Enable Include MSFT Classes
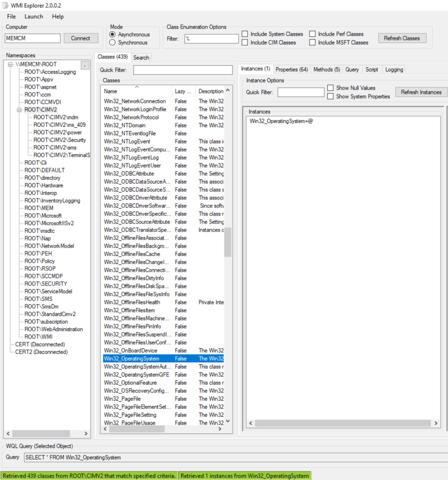The height and width of the screenshot is (480, 448). click(x=313, y=42)
